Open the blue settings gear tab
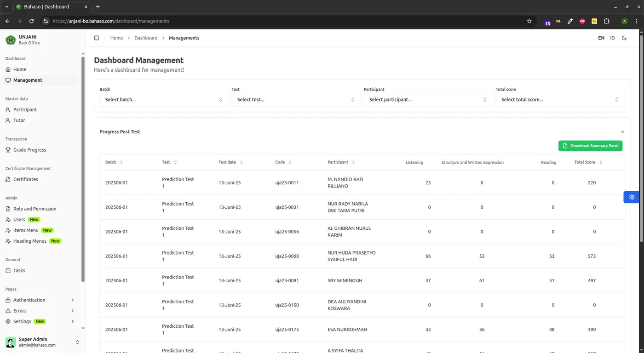 [x=632, y=197]
